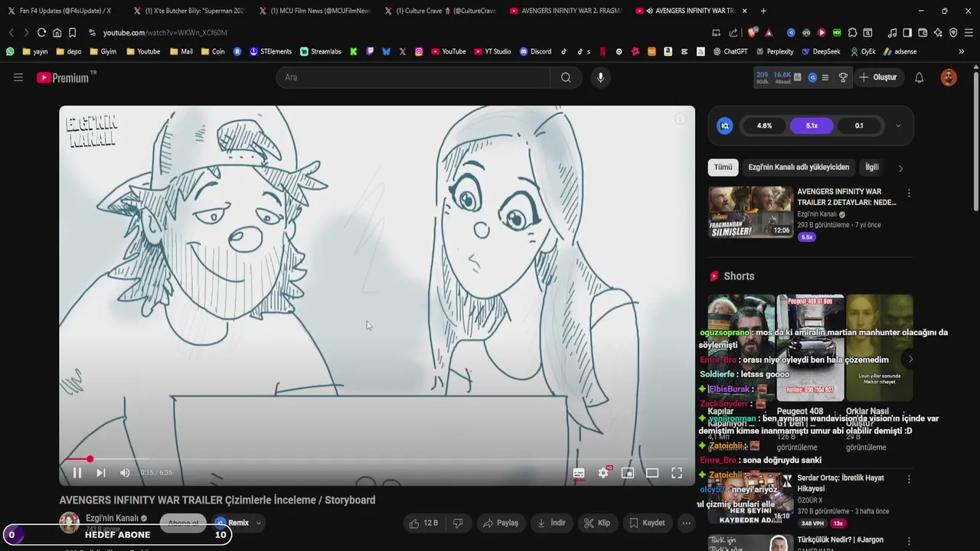Select the Ezgi'nin Kanalı adlı yükleyiciden chip
980x551 pixels.
[799, 167]
